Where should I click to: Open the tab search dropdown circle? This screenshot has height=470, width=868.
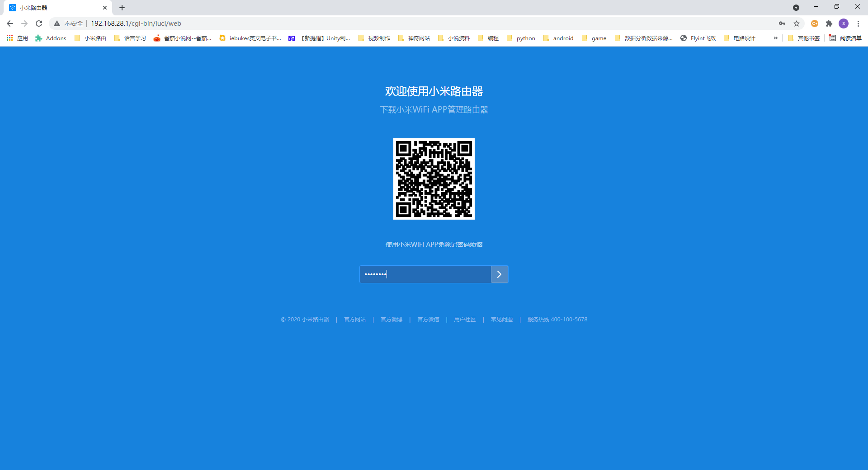(x=796, y=8)
